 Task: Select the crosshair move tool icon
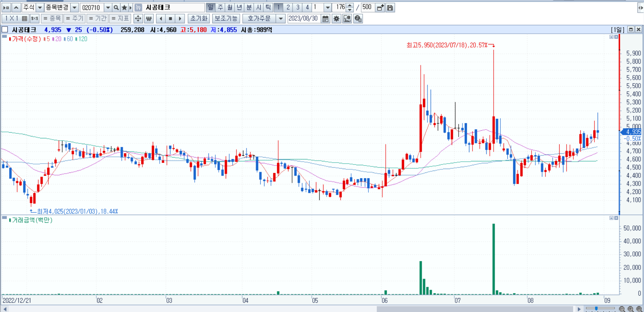tap(138, 18)
